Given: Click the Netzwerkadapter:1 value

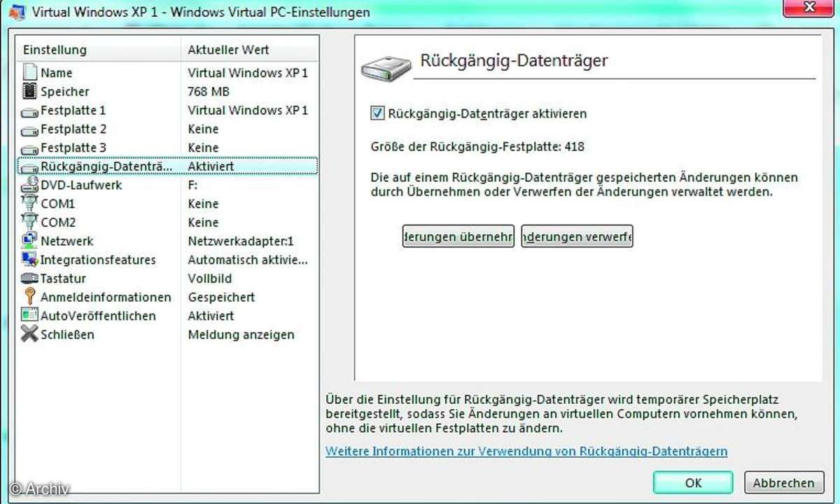Looking at the screenshot, I should [241, 241].
